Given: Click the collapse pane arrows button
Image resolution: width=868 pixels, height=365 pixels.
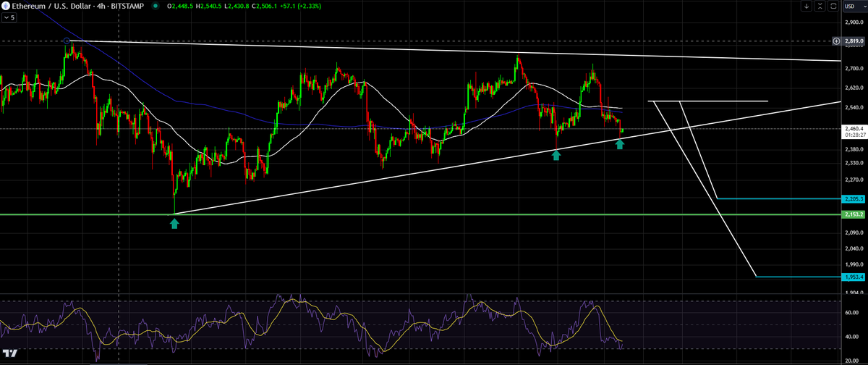Looking at the screenshot, I should tap(820, 6).
